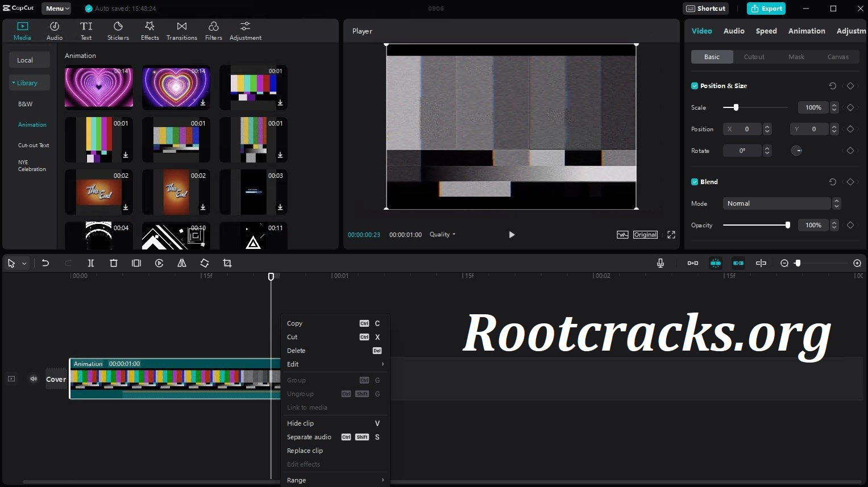Viewport: 868px width, 487px height.
Task: Open the Text tool panel
Action: (86, 31)
